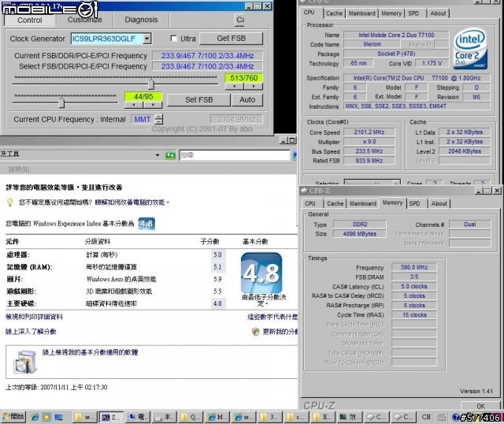Screen dimensions: 504x424
Task: Open the address bar dropdown arrow
Action: click(157, 155)
